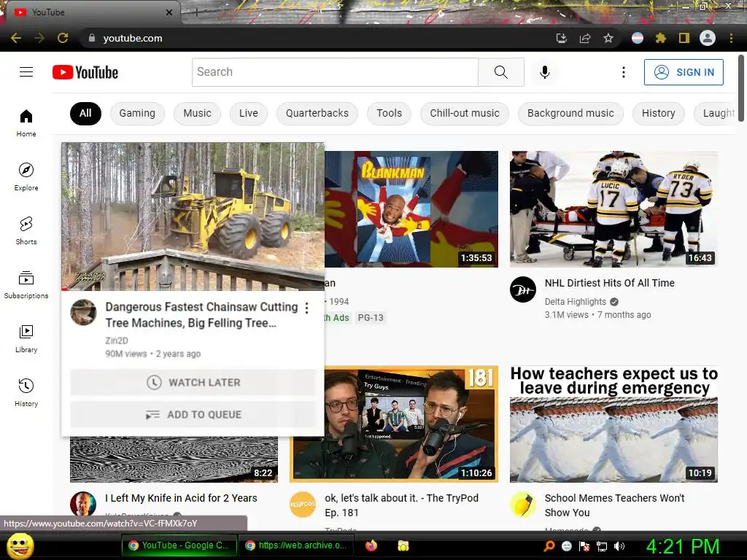The height and width of the screenshot is (560, 747).
Task: Open School Memes Teachers Won't Show You title
Action: click(614, 505)
